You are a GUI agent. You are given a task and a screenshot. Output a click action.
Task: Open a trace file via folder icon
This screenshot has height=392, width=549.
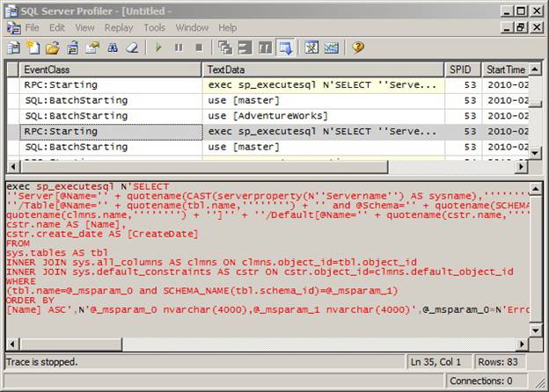click(x=53, y=47)
